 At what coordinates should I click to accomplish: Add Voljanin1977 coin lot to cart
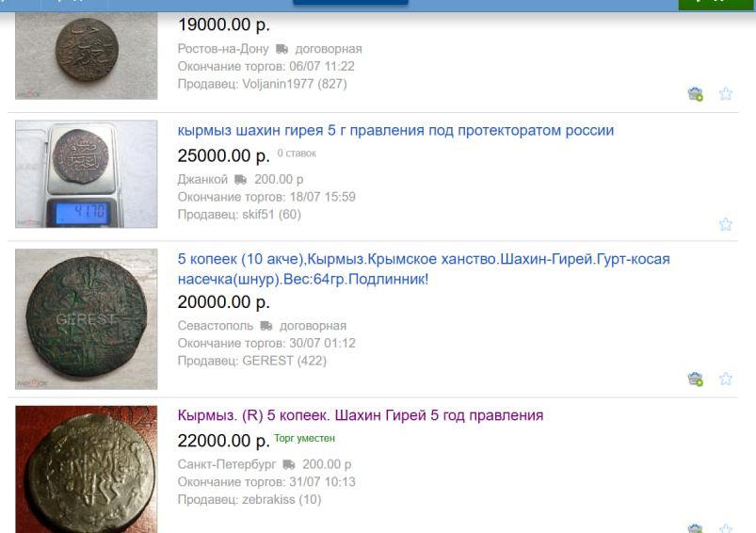click(x=695, y=94)
